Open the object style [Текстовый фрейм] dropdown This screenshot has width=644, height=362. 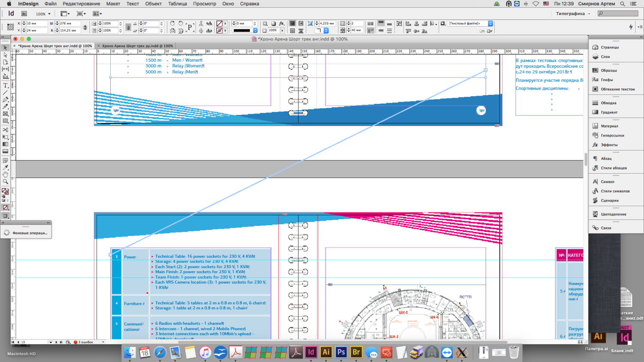490,24
